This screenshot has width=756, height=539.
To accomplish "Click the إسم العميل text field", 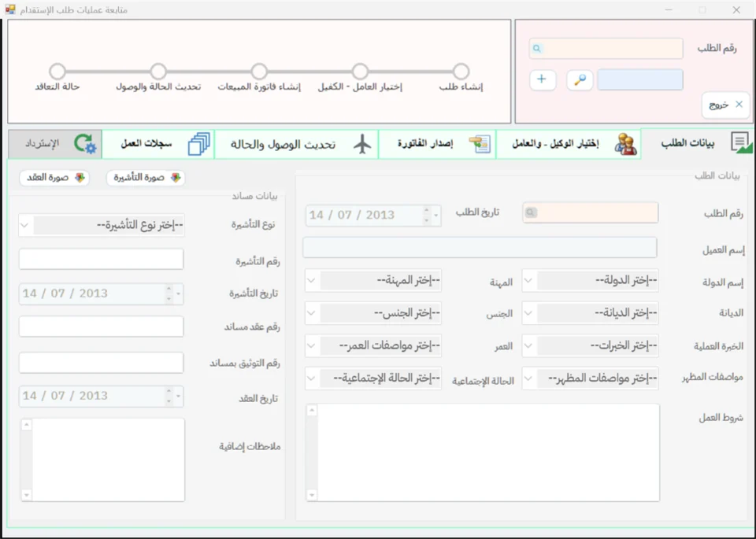I will pyautogui.click(x=480, y=248).
